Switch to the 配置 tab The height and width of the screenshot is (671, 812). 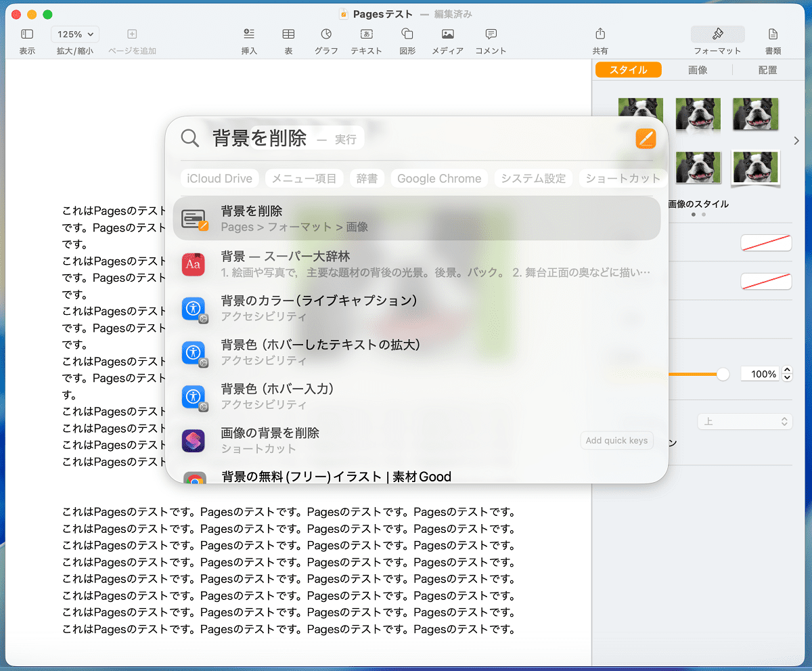(x=768, y=70)
